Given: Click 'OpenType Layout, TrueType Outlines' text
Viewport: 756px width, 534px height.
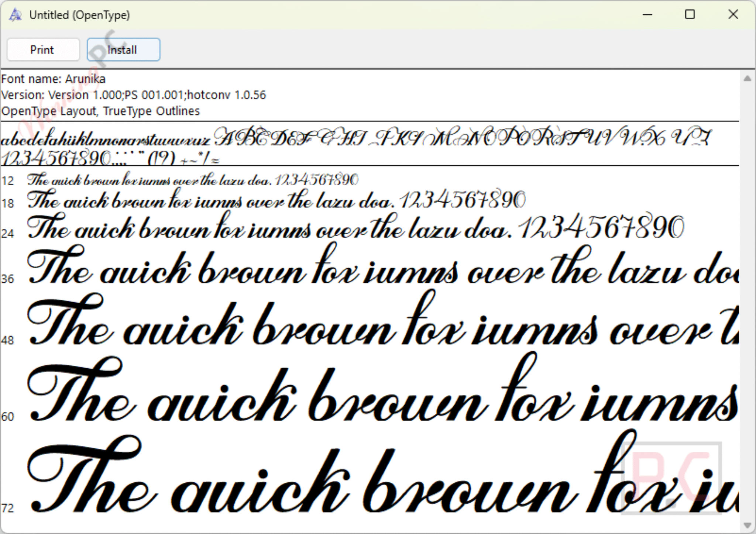Looking at the screenshot, I should [100, 111].
